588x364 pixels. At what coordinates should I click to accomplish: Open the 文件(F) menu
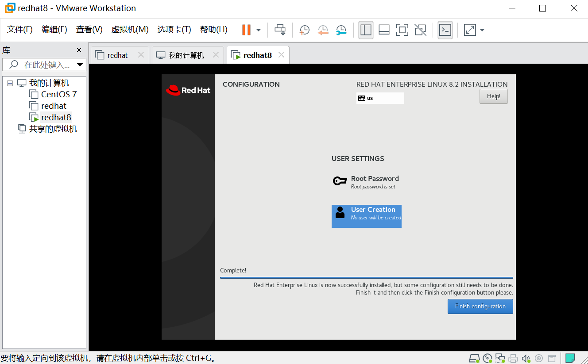tap(20, 30)
